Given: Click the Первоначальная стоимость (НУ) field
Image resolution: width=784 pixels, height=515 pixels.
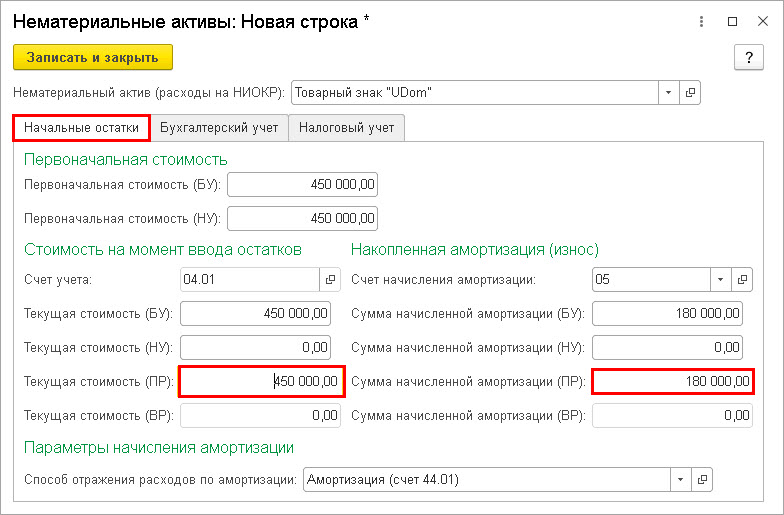Looking at the screenshot, I should pos(302,218).
